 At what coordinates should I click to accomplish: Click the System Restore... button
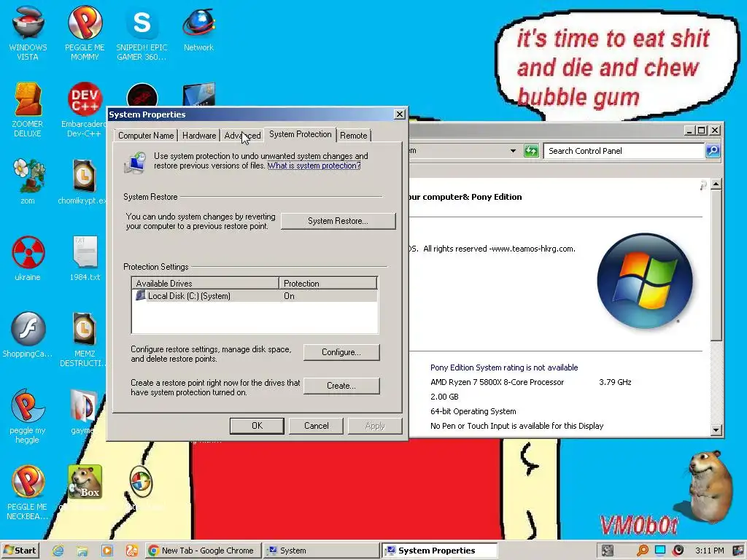tap(338, 221)
